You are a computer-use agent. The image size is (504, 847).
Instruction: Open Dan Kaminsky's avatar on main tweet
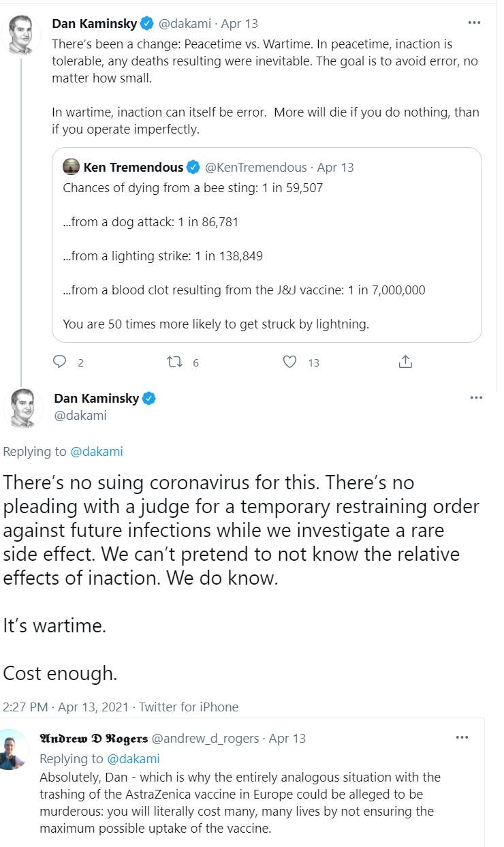click(24, 407)
